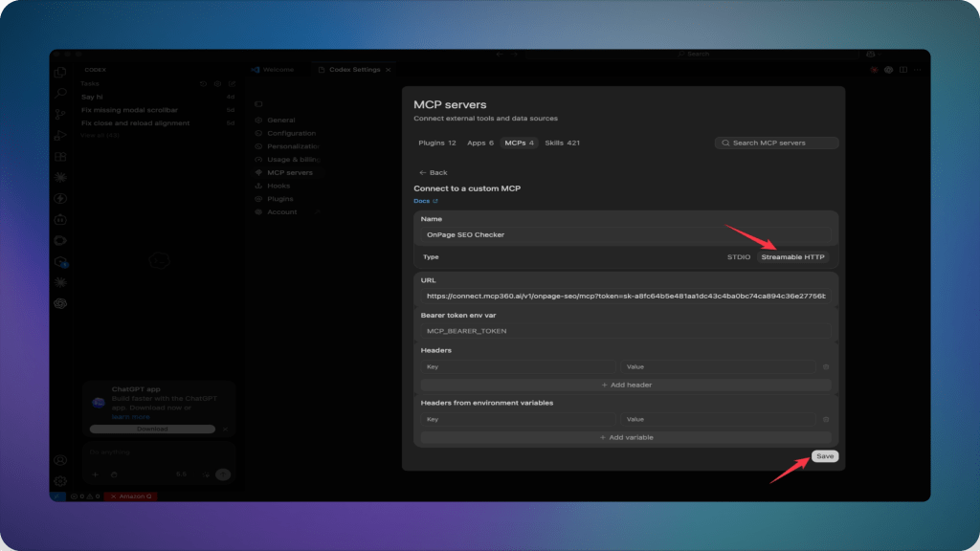Switch to the Skills 421 tab

click(x=562, y=143)
